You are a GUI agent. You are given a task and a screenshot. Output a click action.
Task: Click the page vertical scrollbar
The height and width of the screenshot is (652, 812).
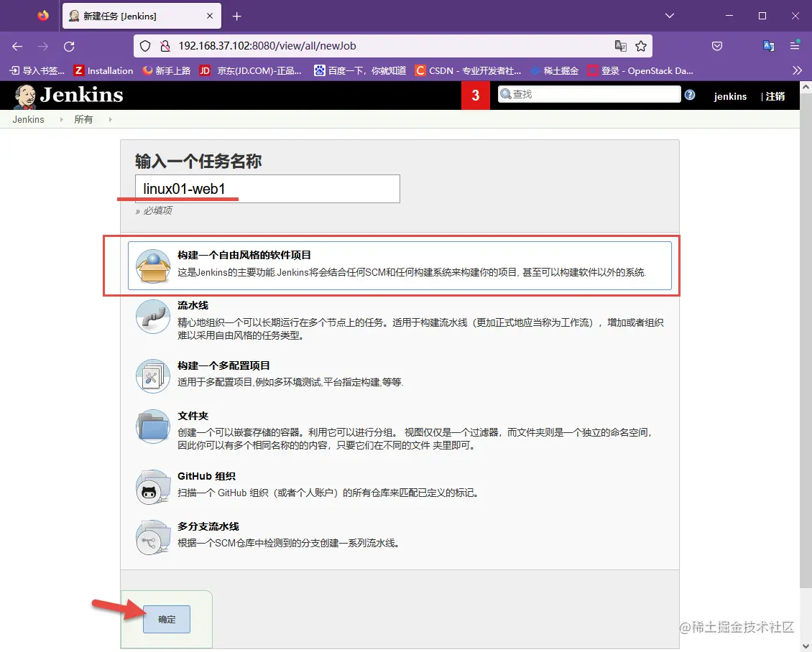[x=806, y=340]
